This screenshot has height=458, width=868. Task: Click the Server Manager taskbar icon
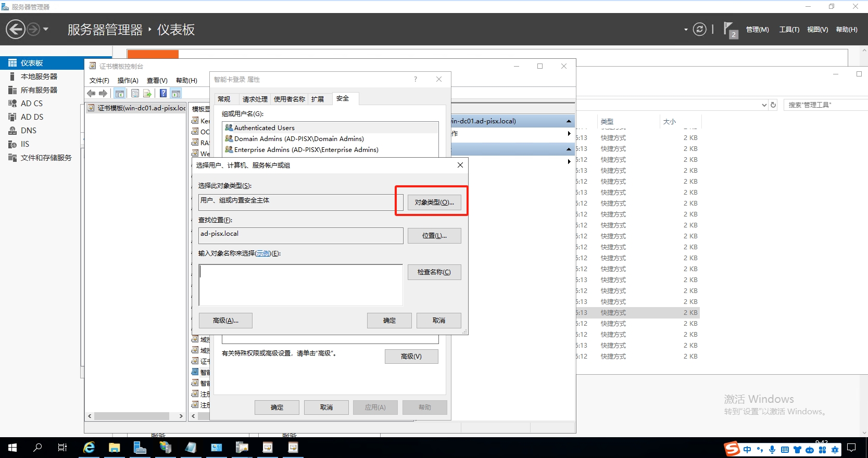[140, 448]
